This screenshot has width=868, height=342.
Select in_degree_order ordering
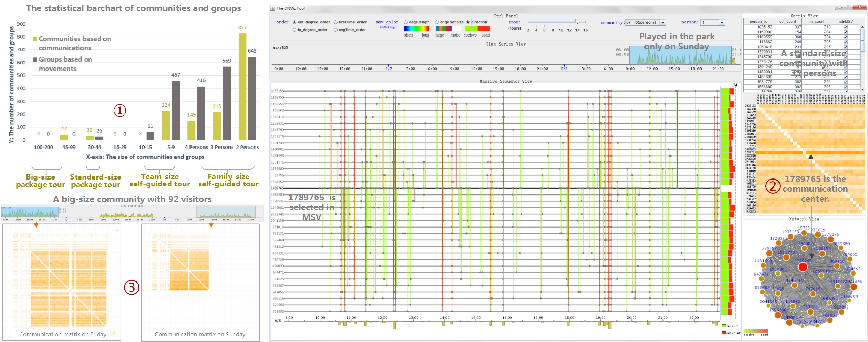295,30
